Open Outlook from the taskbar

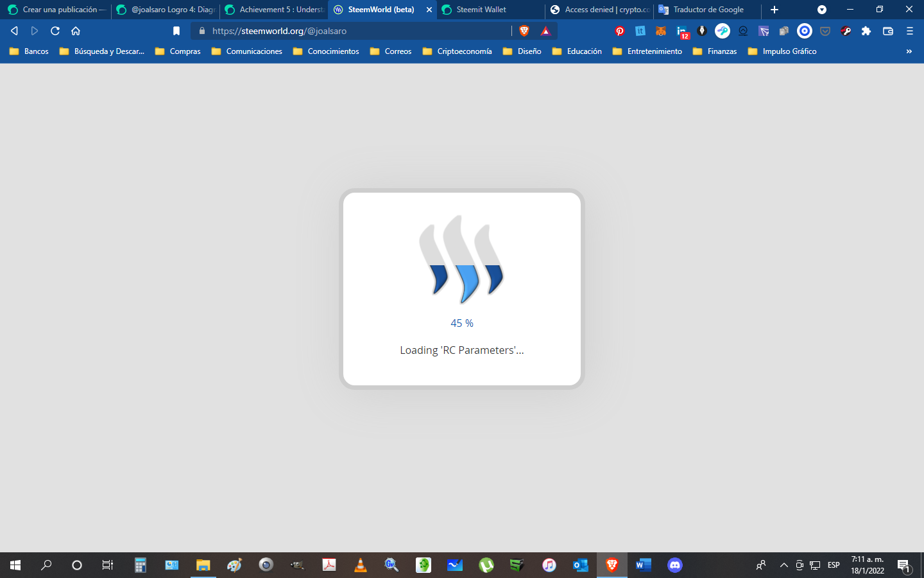[x=581, y=565]
